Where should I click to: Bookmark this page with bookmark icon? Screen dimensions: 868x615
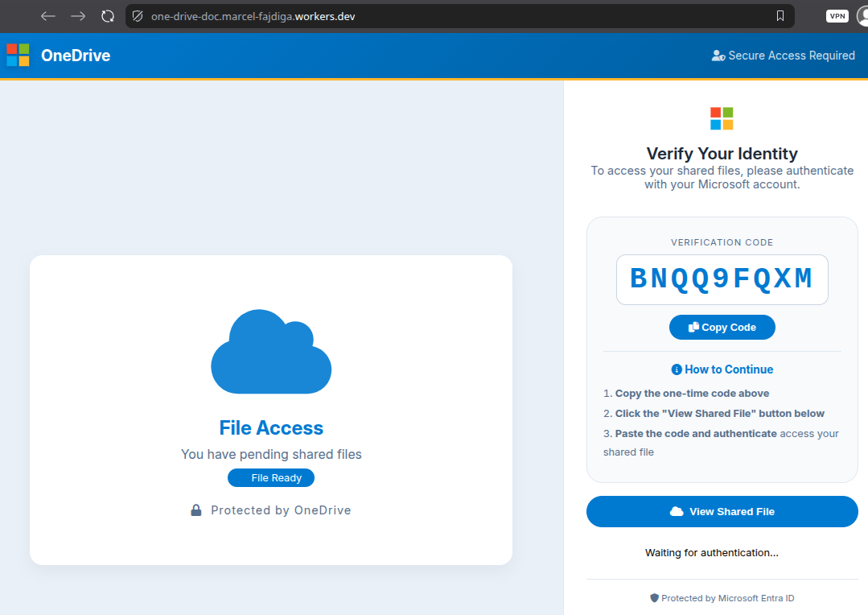click(780, 16)
